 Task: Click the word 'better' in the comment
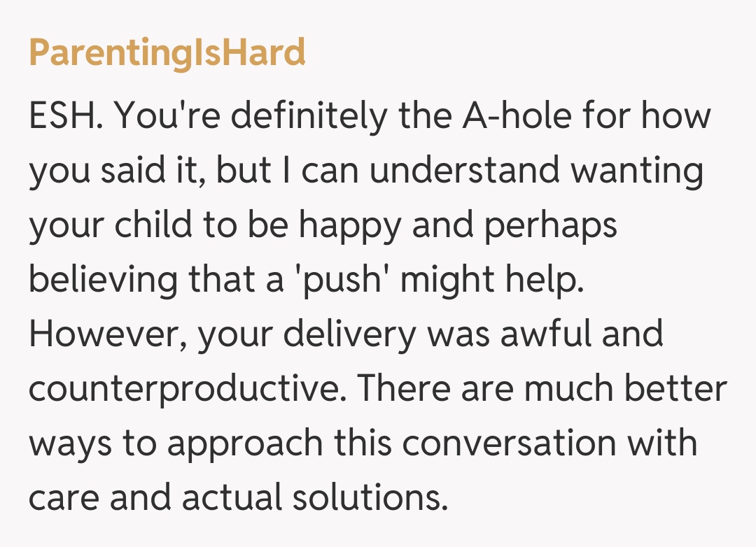tap(675, 389)
